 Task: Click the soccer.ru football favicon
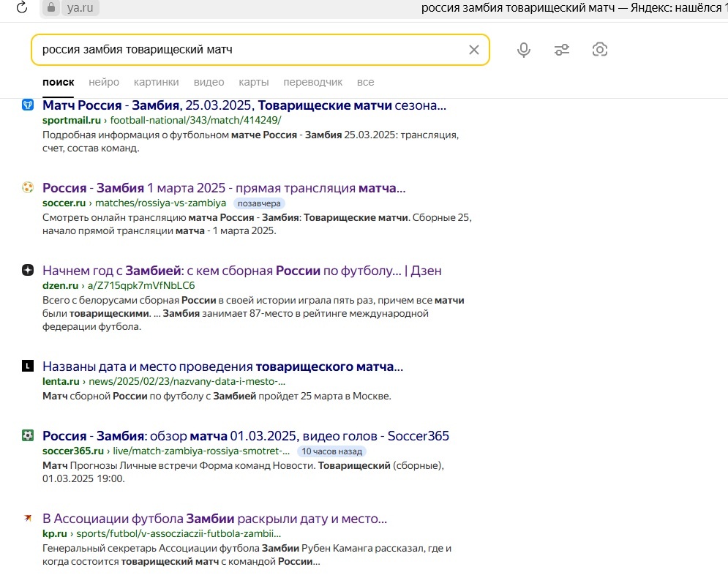coord(28,187)
